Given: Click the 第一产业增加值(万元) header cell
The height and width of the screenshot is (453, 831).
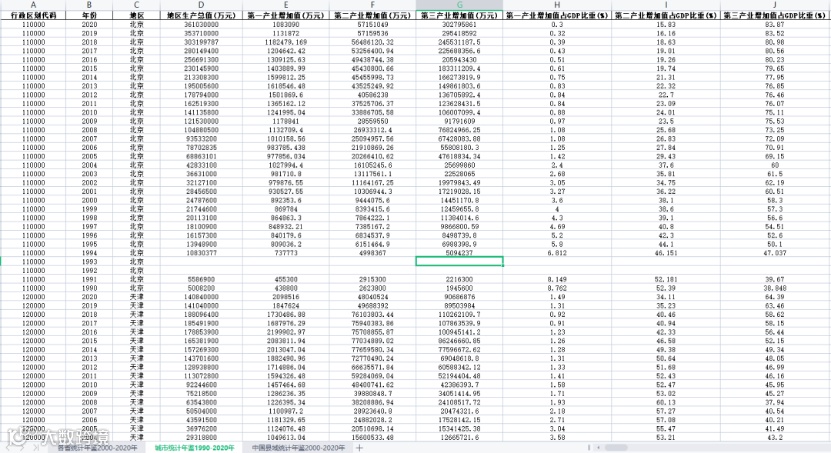Looking at the screenshot, I should tap(286, 15).
